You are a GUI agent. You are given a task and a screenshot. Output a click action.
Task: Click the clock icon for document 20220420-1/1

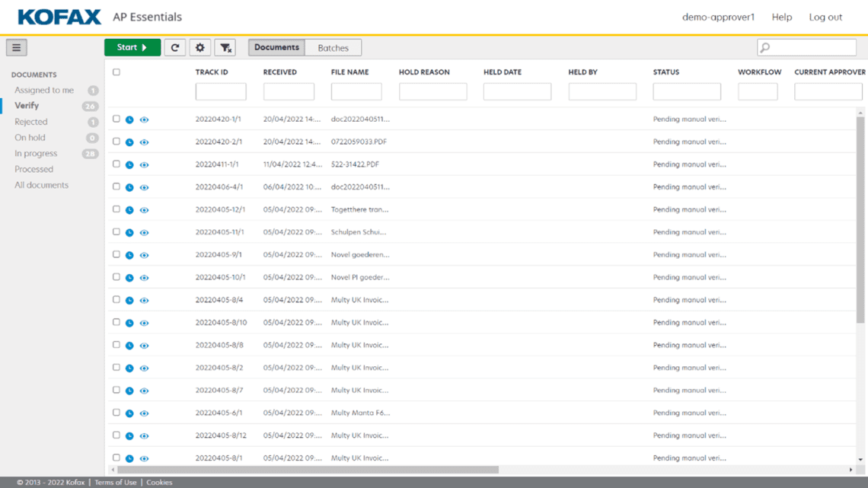click(x=129, y=120)
